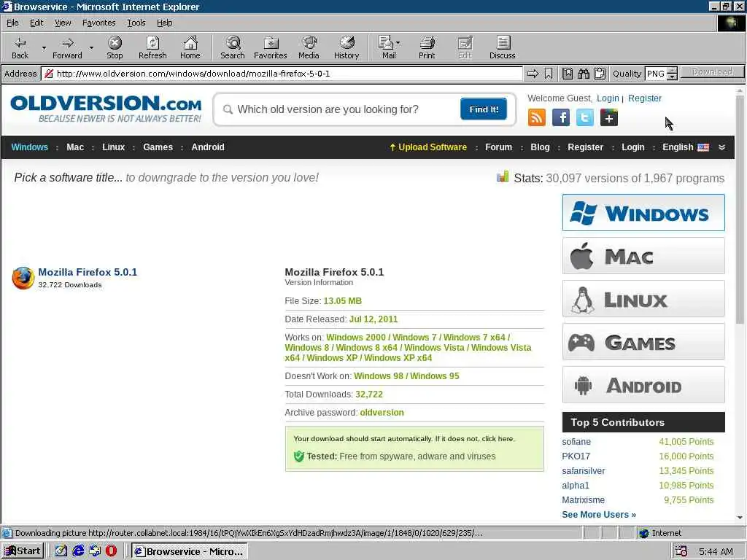Click the Start button
Screen dimensions: 747x560
[23, 551]
